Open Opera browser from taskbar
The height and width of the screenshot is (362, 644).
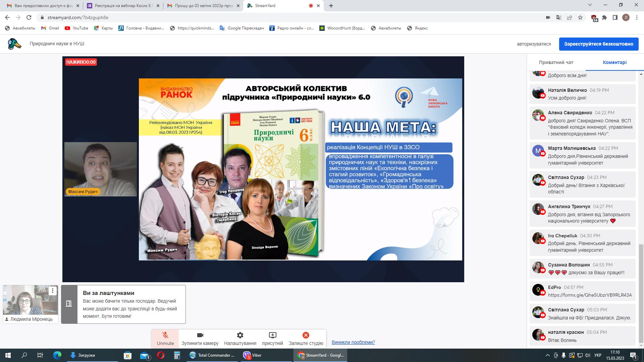click(x=161, y=355)
